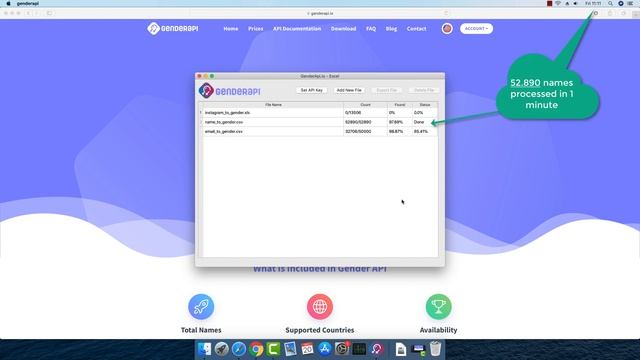Open the Blog page
The image size is (640, 360).
[x=391, y=29]
